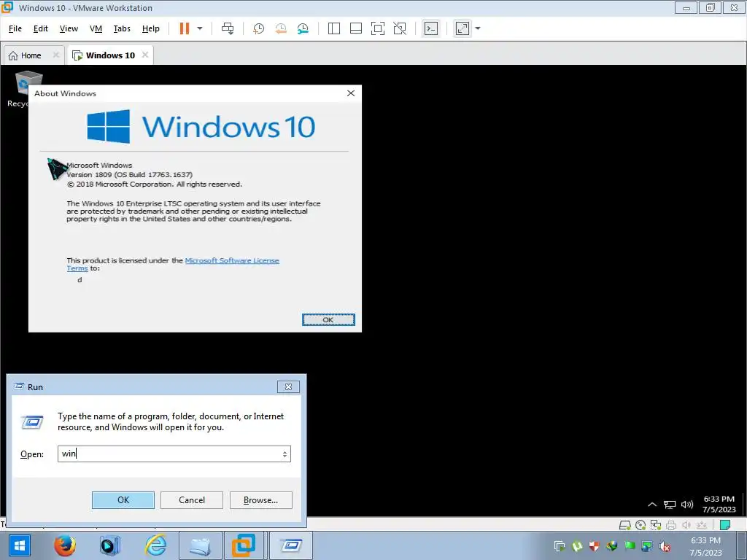Revert to snapshot using the orange arrow clock icon
This screenshot has width=747, height=560.
281,28
